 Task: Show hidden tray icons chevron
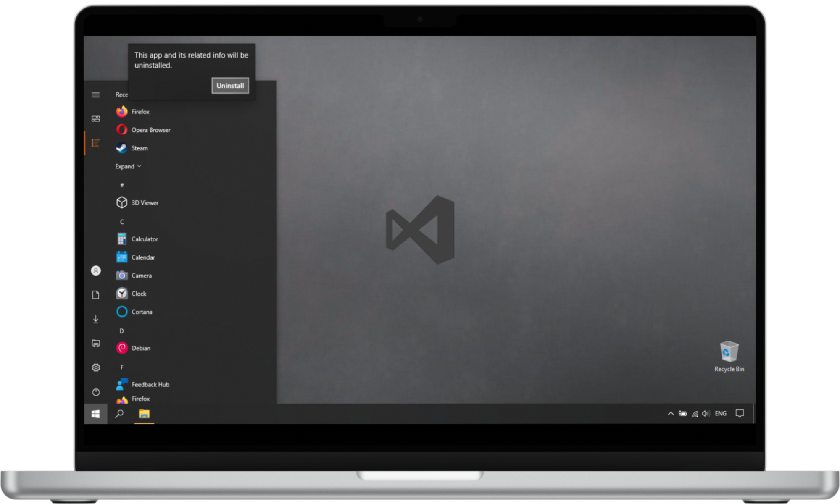pos(671,414)
